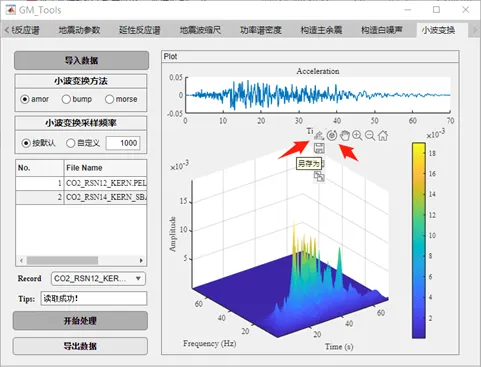Screen dimensions: 481x367
Task: Show more tabs with the right chevron
Action: click(x=475, y=30)
